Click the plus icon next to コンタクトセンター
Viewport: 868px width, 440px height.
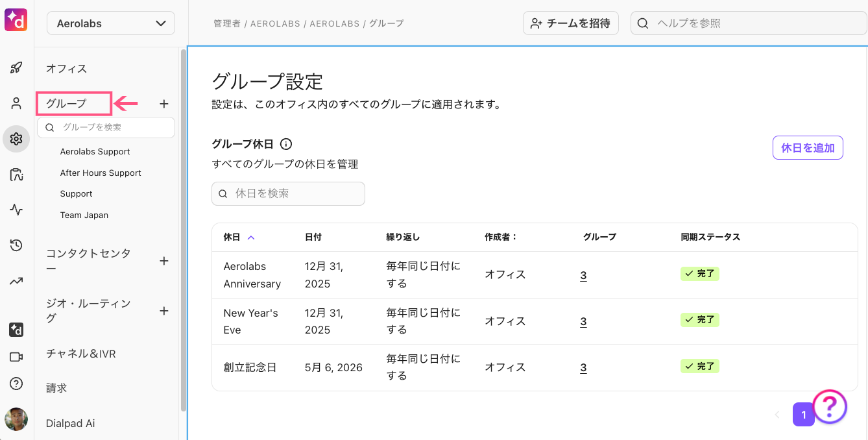click(x=164, y=261)
